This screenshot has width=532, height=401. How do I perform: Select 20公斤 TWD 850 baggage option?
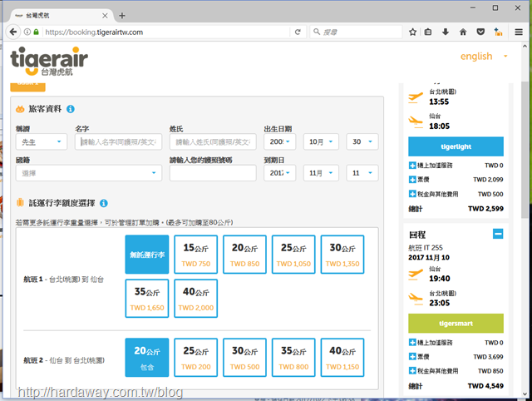click(x=244, y=255)
